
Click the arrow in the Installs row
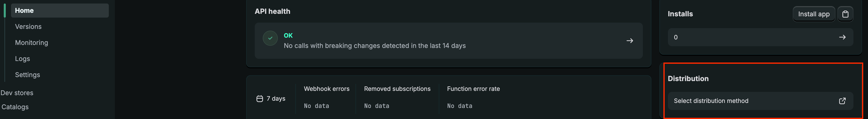pyautogui.click(x=842, y=37)
